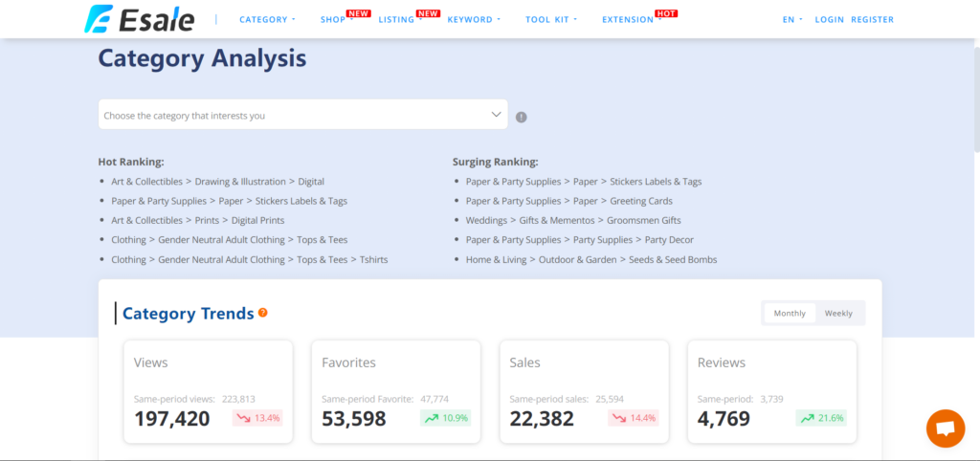980x461 pixels.
Task: Click the Views downward trend 13.4% badge
Action: click(x=257, y=418)
